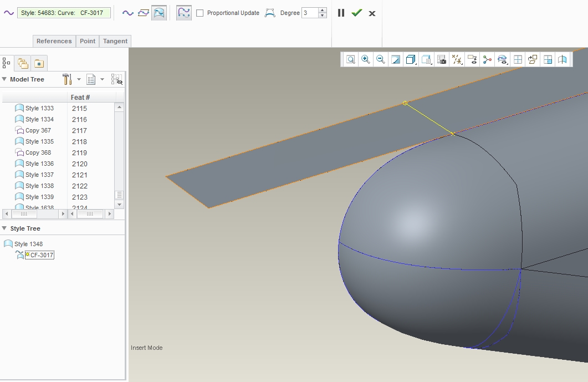Open the dropdown arrow next to settings hammer
This screenshot has width=588, height=382.
click(79, 79)
